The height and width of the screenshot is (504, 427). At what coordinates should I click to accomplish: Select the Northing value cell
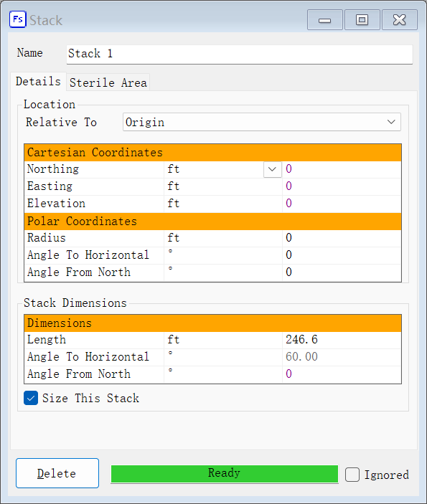point(342,169)
